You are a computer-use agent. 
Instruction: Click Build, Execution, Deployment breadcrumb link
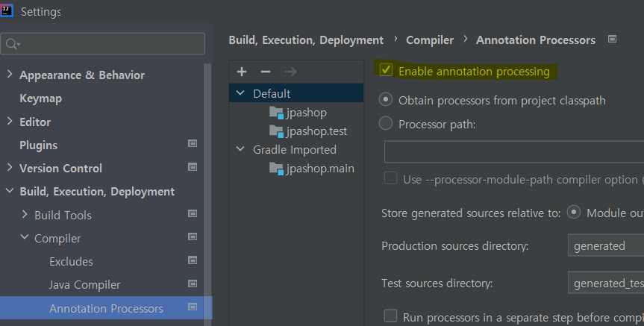coord(306,40)
